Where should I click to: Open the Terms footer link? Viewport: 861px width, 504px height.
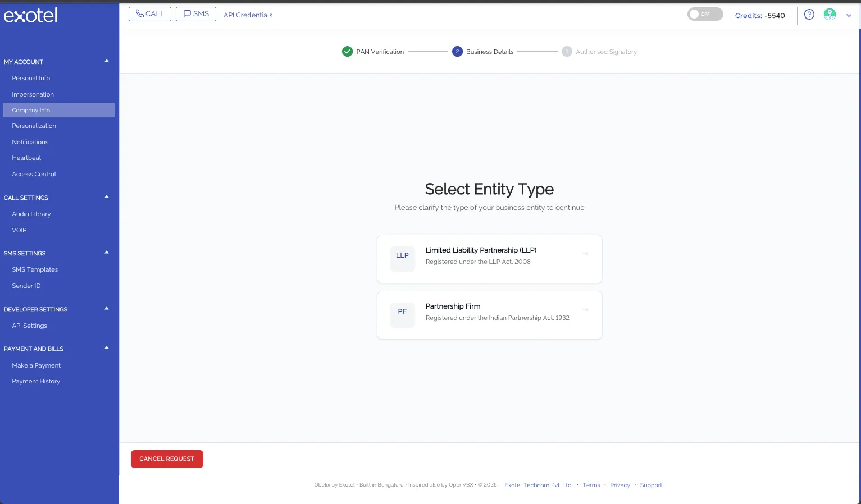click(591, 485)
